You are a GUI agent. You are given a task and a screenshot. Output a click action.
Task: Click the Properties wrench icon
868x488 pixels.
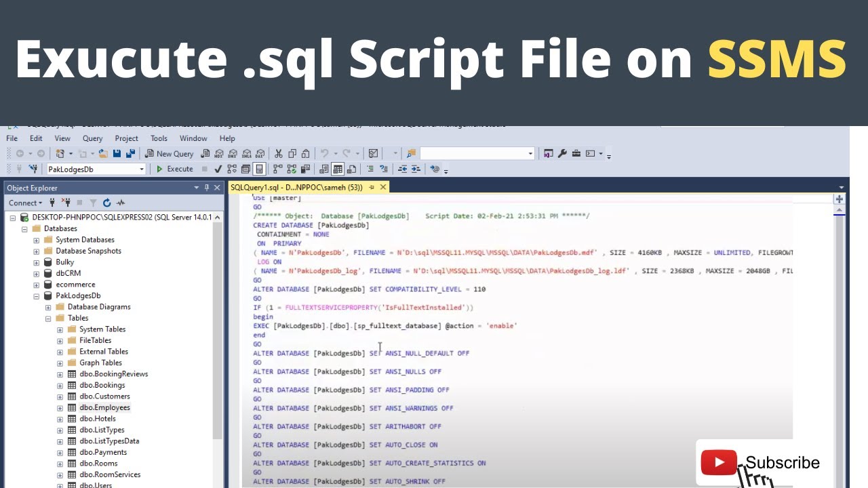click(562, 154)
